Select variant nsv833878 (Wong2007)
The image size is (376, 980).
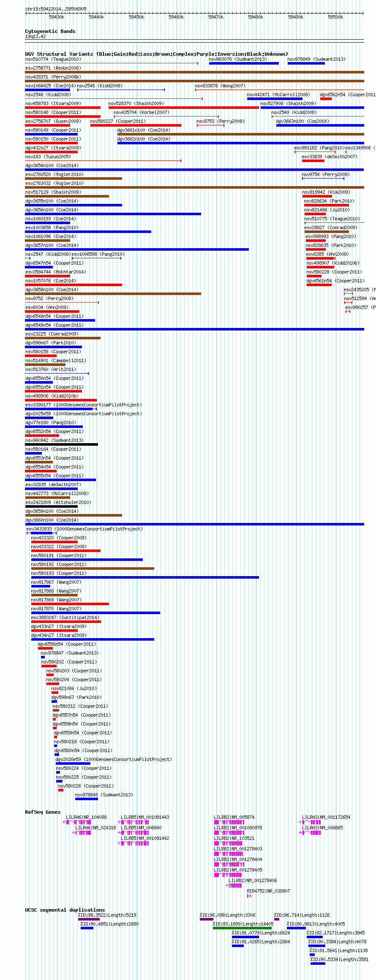pyautogui.click(x=220, y=86)
